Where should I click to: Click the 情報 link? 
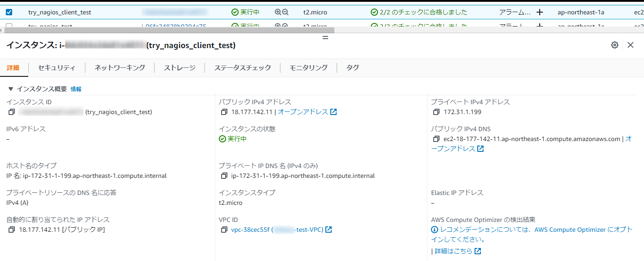point(76,89)
